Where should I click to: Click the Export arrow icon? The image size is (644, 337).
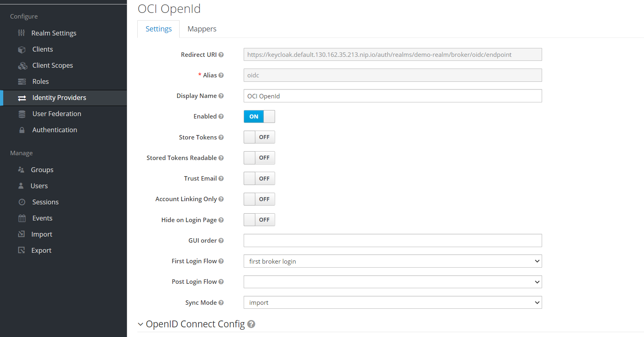21,250
